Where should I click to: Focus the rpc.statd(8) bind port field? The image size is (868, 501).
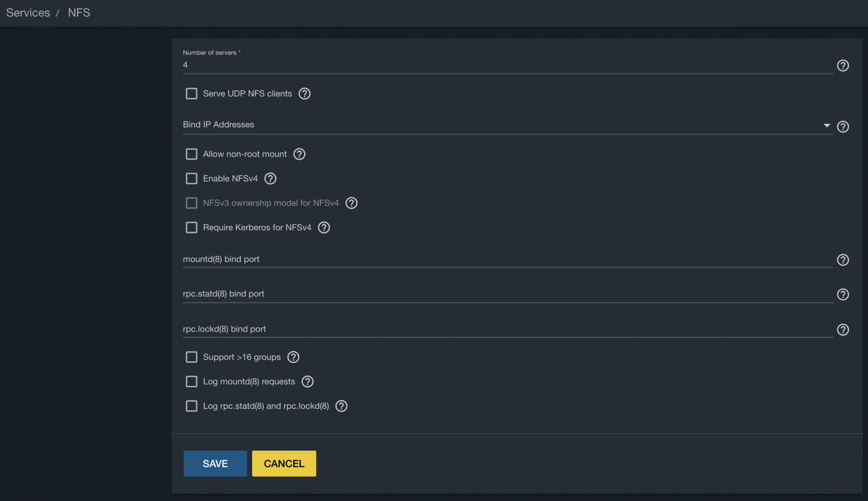(x=508, y=294)
